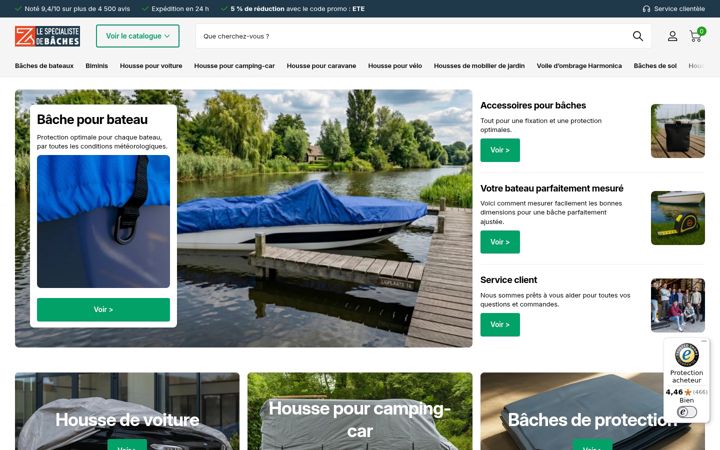
Task: Open the Housse de voiture banner
Action: coord(127,411)
